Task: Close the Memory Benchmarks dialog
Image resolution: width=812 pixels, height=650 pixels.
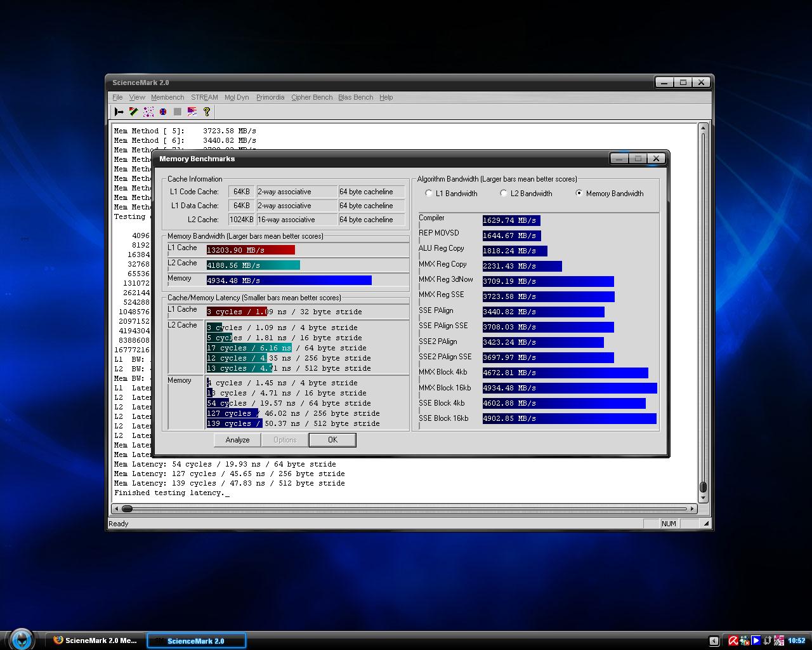Action: pyautogui.click(x=657, y=159)
